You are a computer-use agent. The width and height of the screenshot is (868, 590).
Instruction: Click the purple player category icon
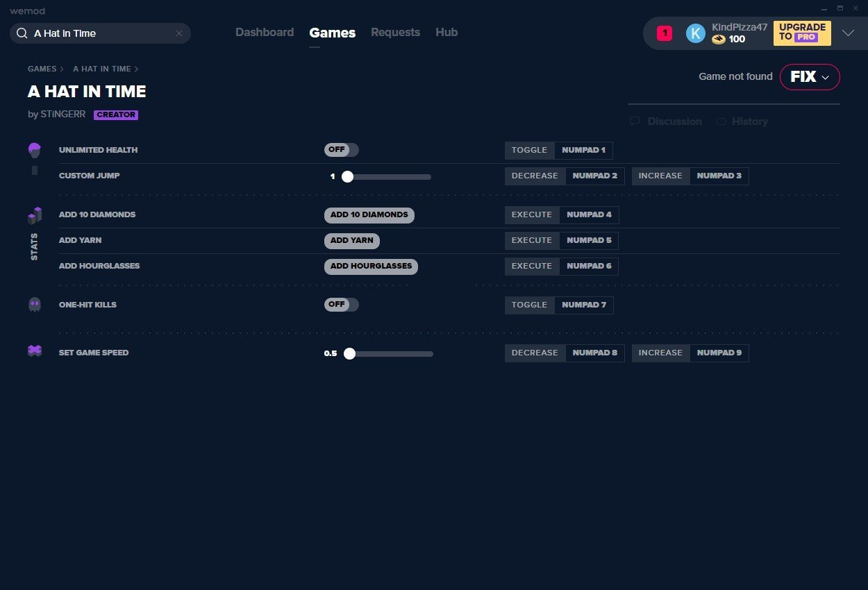click(34, 150)
